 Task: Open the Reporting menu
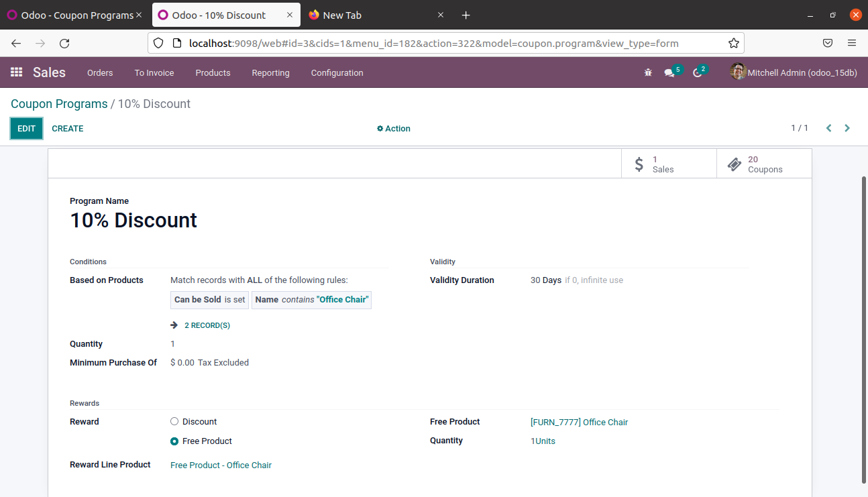(x=270, y=72)
